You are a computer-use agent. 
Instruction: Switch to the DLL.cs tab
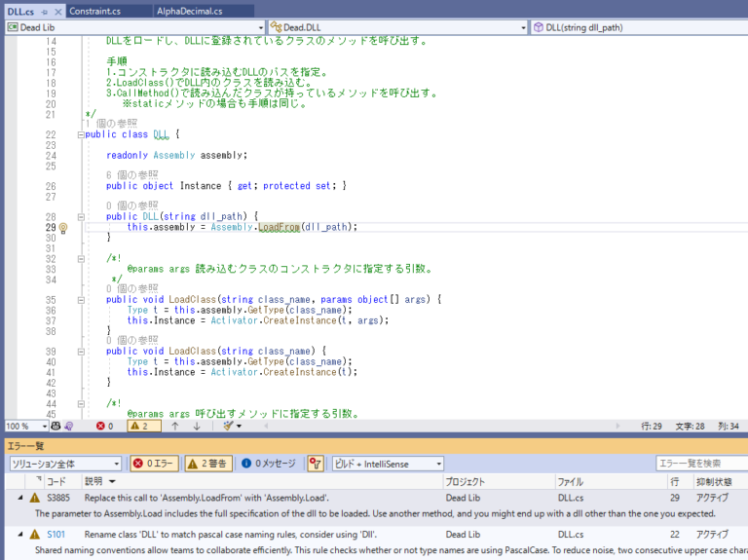point(20,12)
